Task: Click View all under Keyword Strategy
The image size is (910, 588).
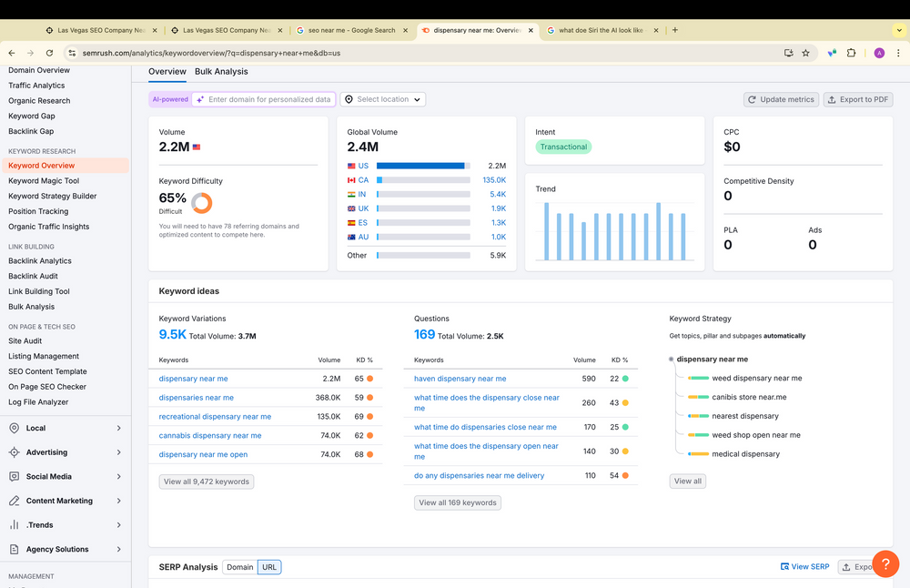Action: pyautogui.click(x=688, y=481)
